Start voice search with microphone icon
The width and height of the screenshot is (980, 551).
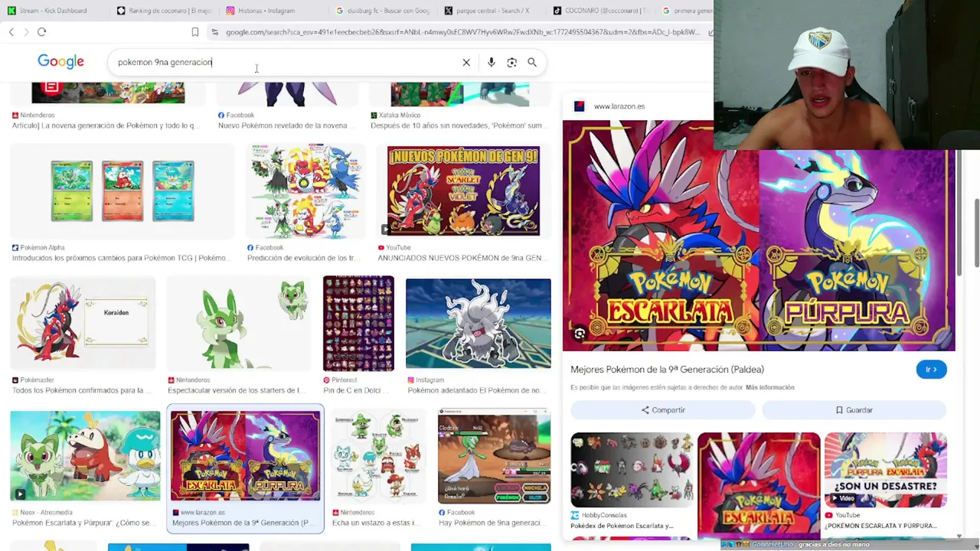(492, 63)
